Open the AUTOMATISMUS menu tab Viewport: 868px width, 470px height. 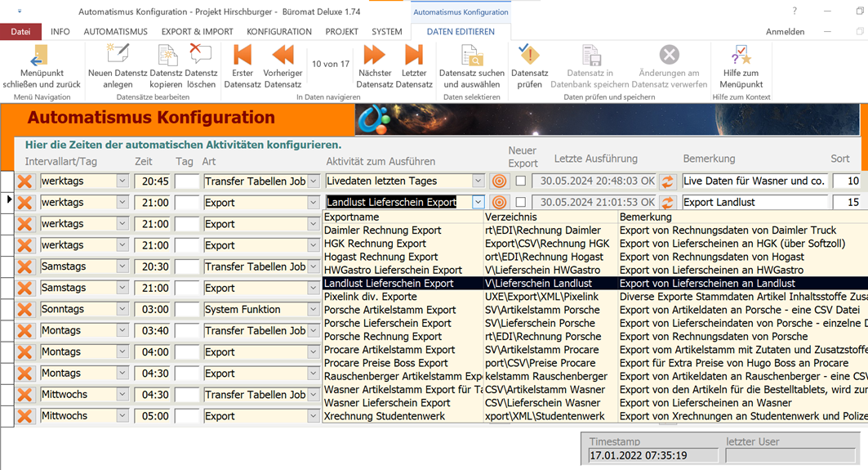115,32
